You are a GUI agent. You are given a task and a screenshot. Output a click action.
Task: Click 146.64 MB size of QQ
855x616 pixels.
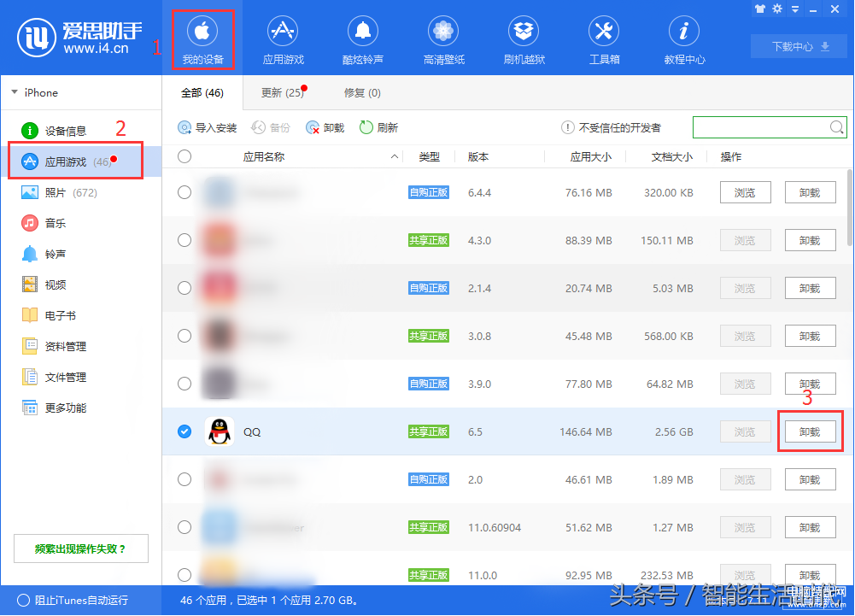586,432
